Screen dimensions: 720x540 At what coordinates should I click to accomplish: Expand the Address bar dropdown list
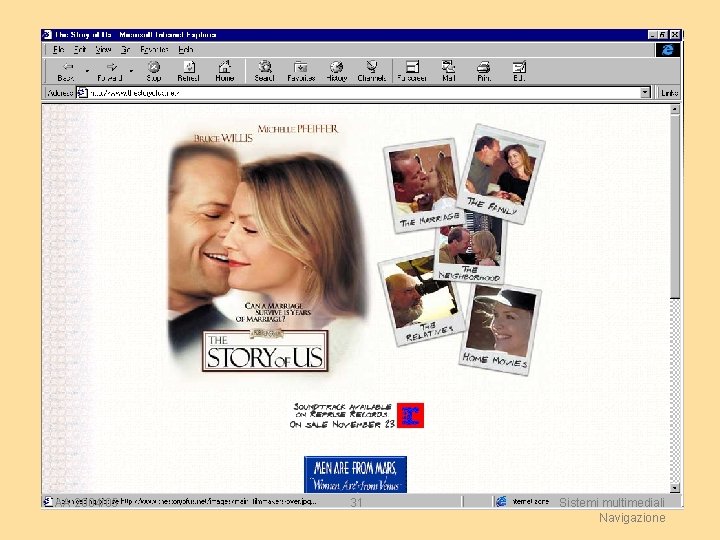(645, 93)
